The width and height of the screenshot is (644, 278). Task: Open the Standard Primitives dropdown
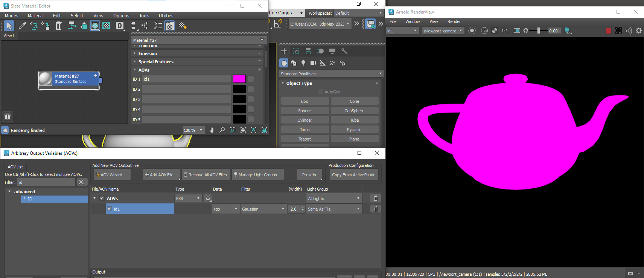click(x=331, y=74)
